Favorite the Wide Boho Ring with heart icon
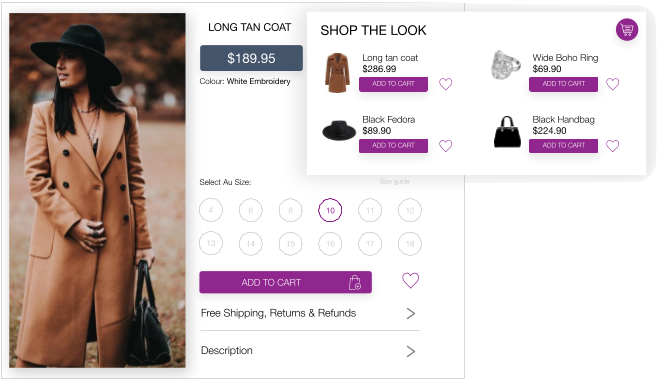 (612, 84)
